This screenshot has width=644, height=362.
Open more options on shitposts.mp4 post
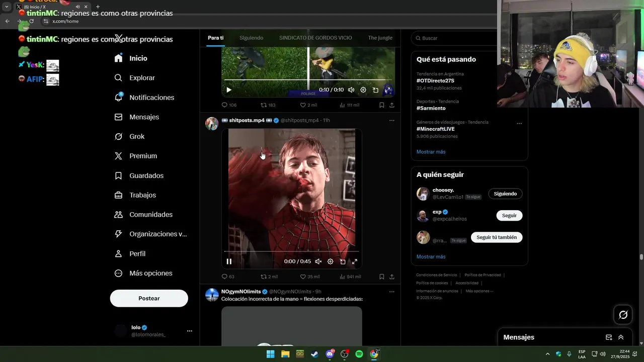coord(392,121)
